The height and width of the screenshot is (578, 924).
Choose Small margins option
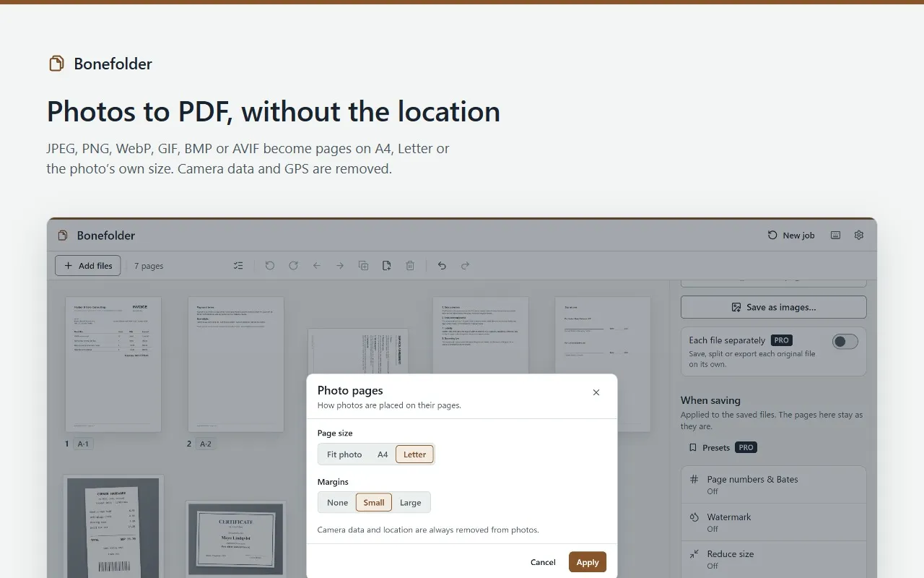(374, 503)
